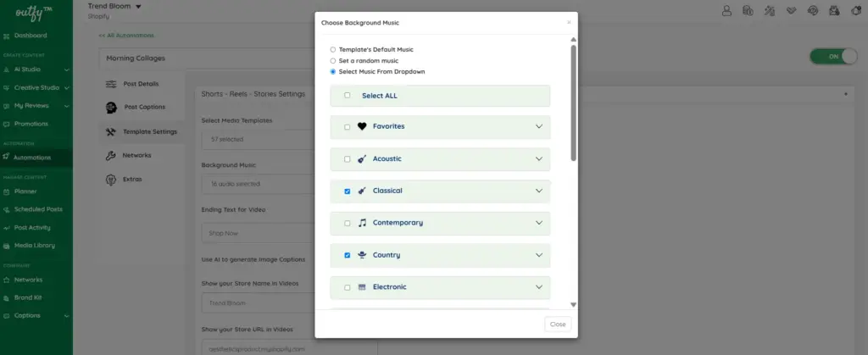
Task: Click the AI head icon next to Post Captions
Action: [111, 108]
